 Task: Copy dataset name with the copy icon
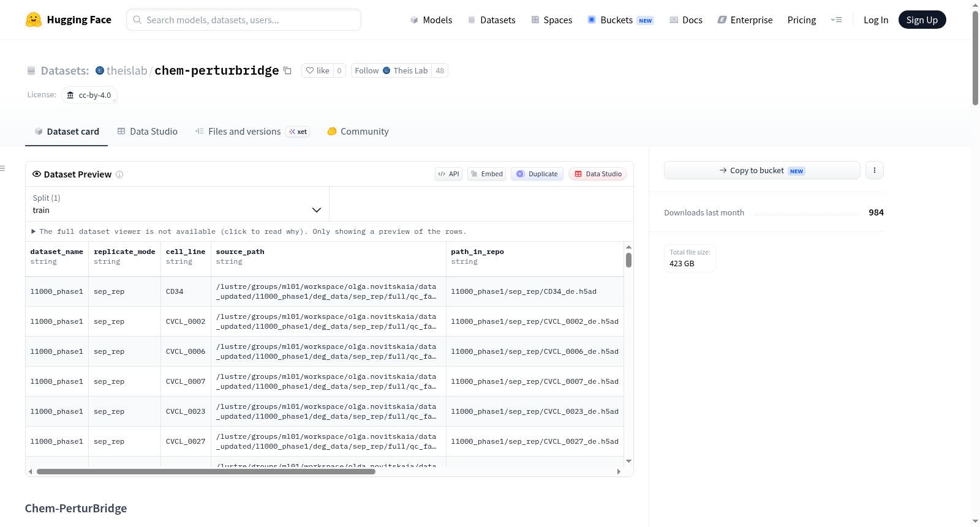coord(287,70)
